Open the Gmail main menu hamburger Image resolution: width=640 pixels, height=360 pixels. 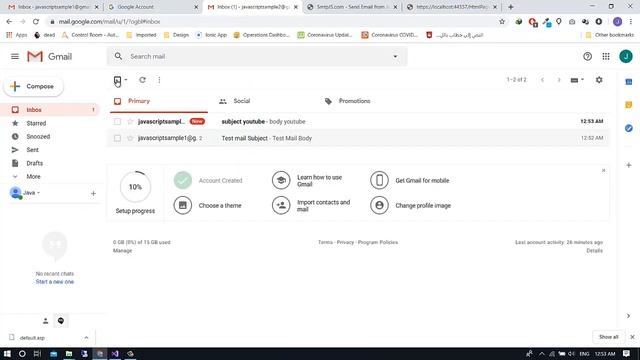coord(15,56)
